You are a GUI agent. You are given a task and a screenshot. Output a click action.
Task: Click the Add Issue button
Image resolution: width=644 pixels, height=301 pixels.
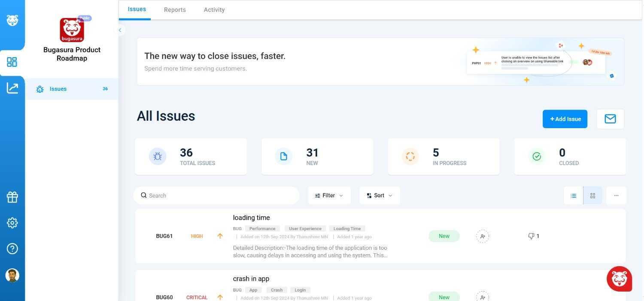coord(565,119)
